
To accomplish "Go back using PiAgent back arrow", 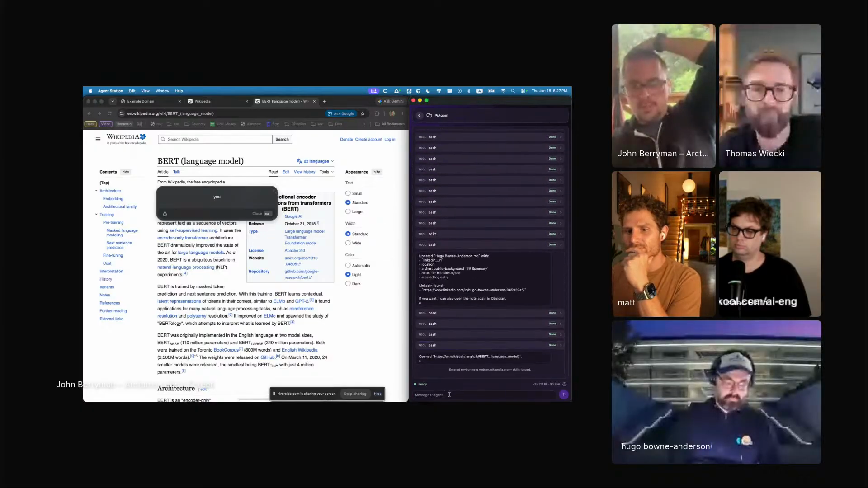I will click(419, 116).
